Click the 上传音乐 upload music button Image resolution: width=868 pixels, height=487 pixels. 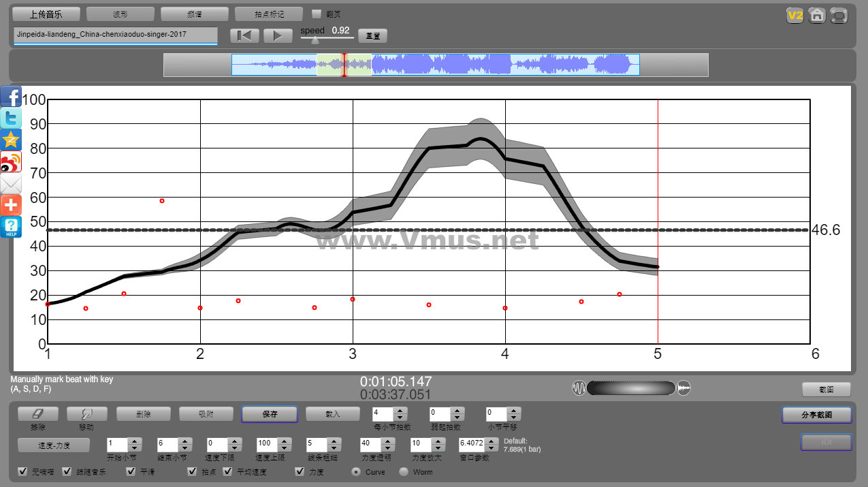tap(46, 14)
